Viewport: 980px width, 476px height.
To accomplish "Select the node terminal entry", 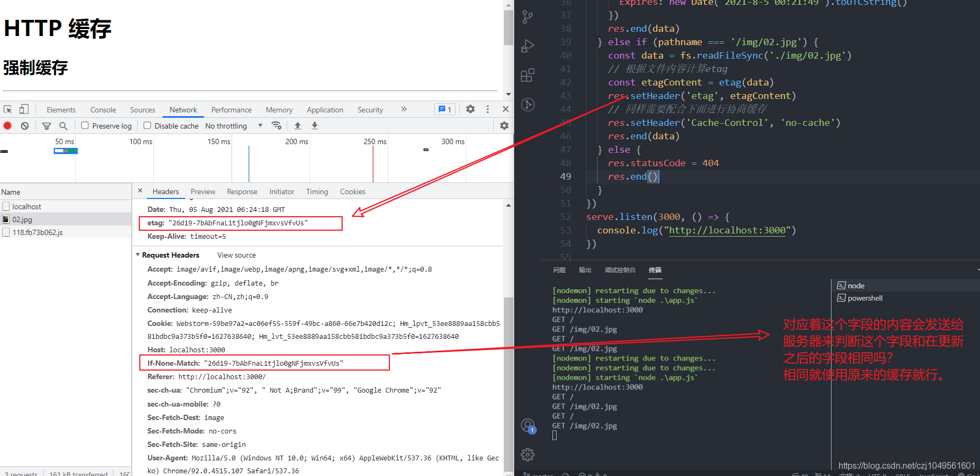I will click(x=906, y=286).
